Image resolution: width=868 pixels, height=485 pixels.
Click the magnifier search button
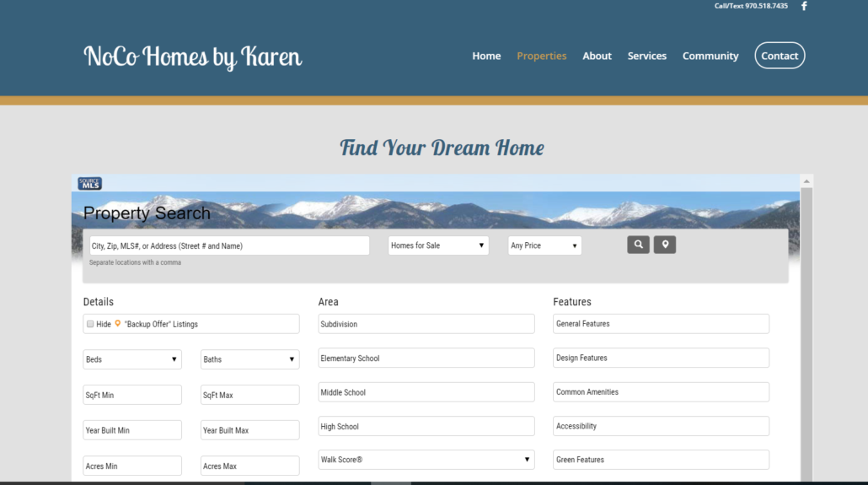(x=638, y=245)
